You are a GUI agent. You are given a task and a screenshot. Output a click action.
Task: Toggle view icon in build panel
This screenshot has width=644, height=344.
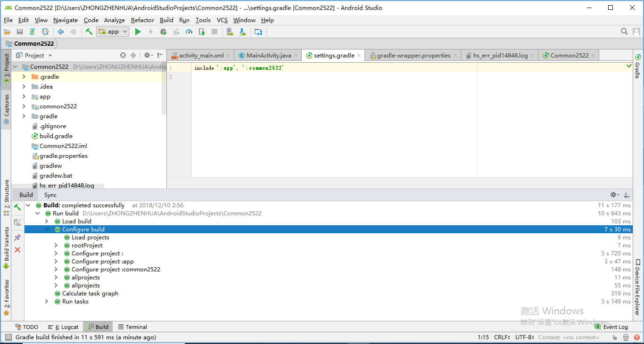click(17, 222)
